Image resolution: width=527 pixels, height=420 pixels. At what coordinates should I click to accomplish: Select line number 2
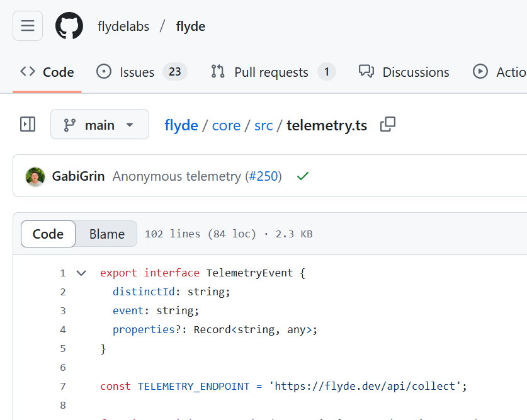(63, 292)
